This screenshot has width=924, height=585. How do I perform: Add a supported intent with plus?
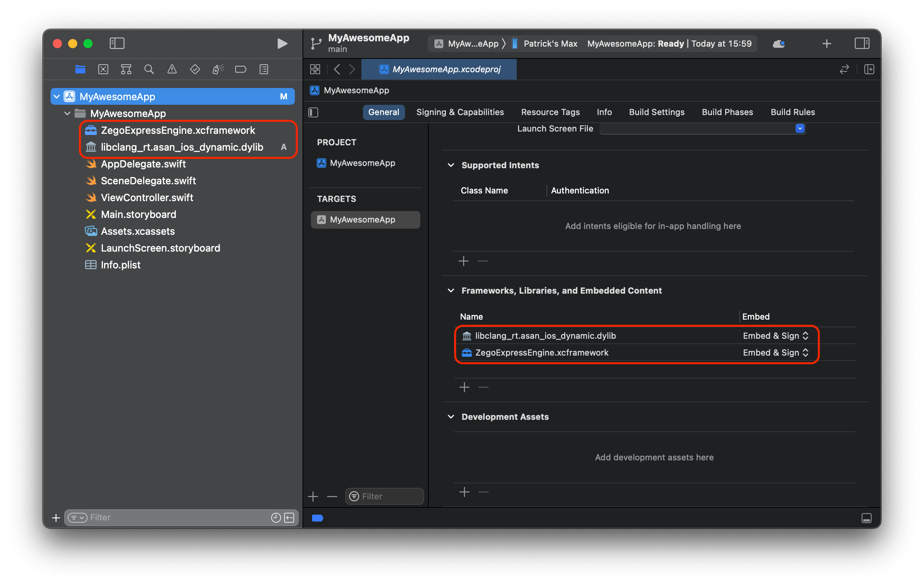coord(464,262)
